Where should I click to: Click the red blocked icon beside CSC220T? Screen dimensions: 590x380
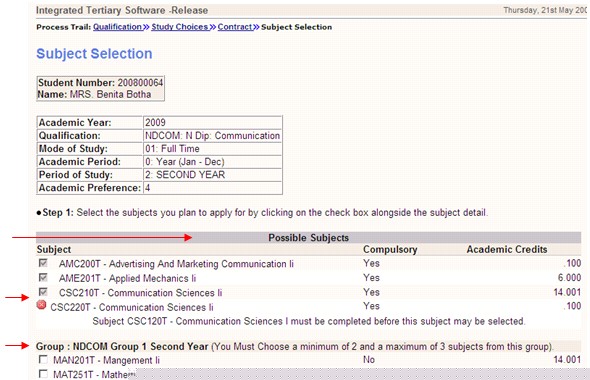[41, 305]
